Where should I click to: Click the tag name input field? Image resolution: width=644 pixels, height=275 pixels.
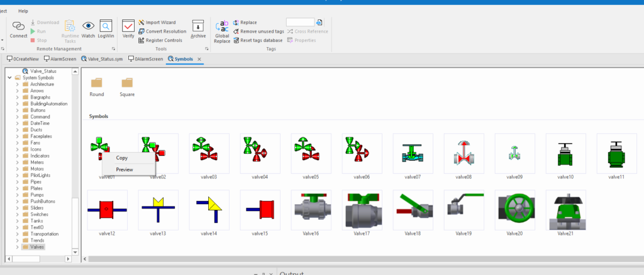click(300, 22)
